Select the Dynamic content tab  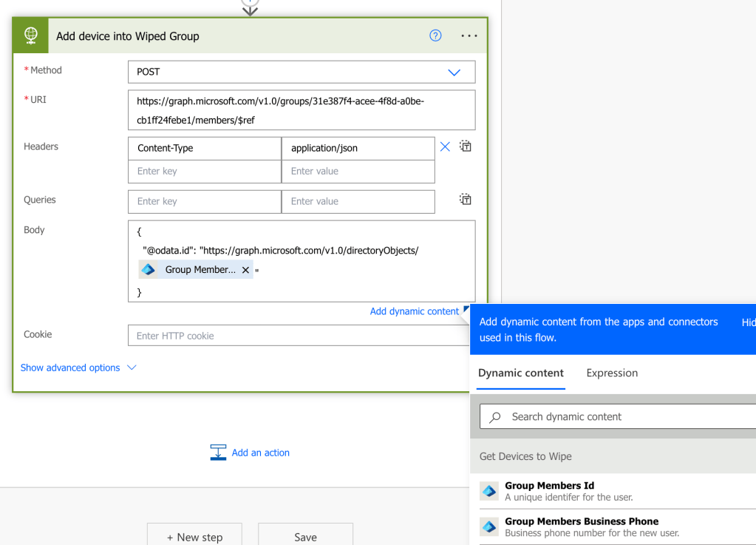pos(521,373)
